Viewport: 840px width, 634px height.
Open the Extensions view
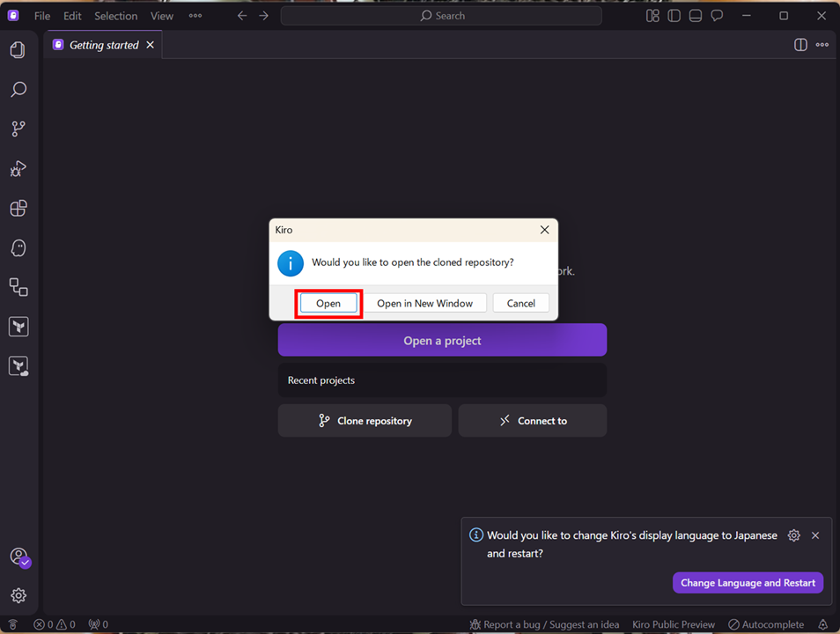(x=18, y=208)
